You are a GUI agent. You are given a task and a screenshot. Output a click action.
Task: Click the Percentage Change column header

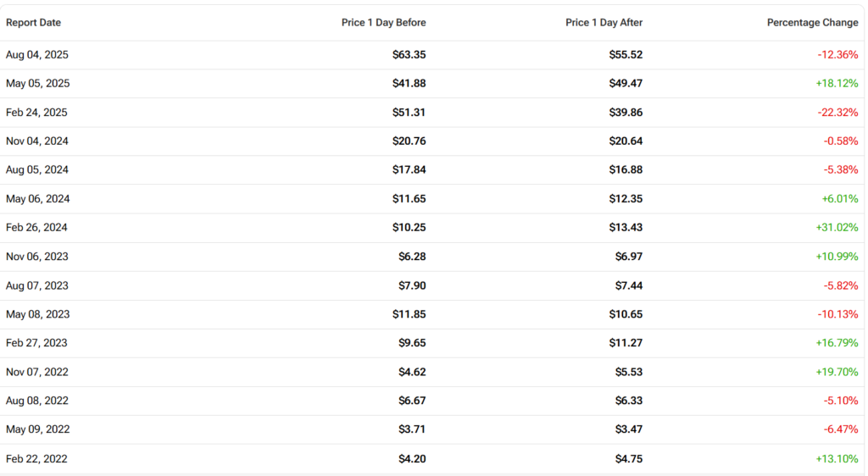click(812, 23)
